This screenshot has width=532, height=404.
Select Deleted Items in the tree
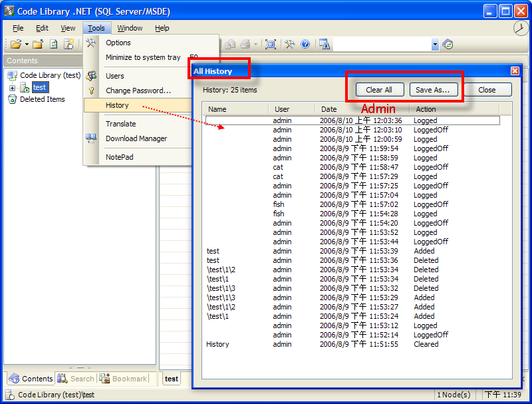click(43, 99)
